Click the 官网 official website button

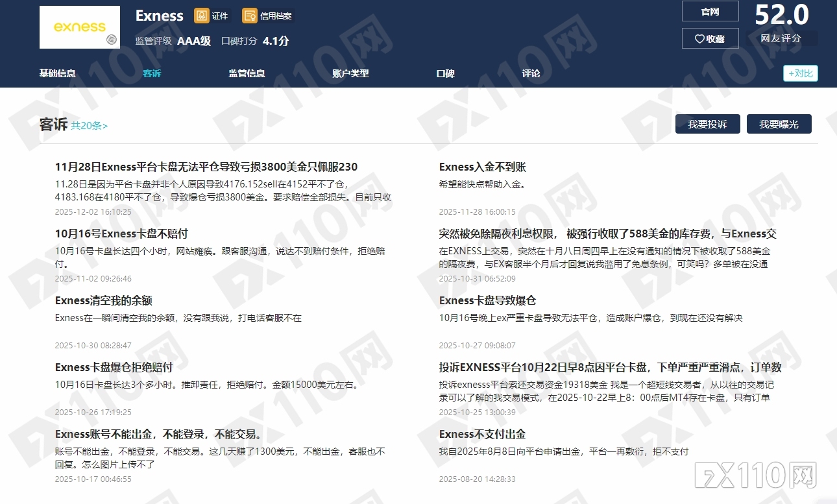[710, 11]
